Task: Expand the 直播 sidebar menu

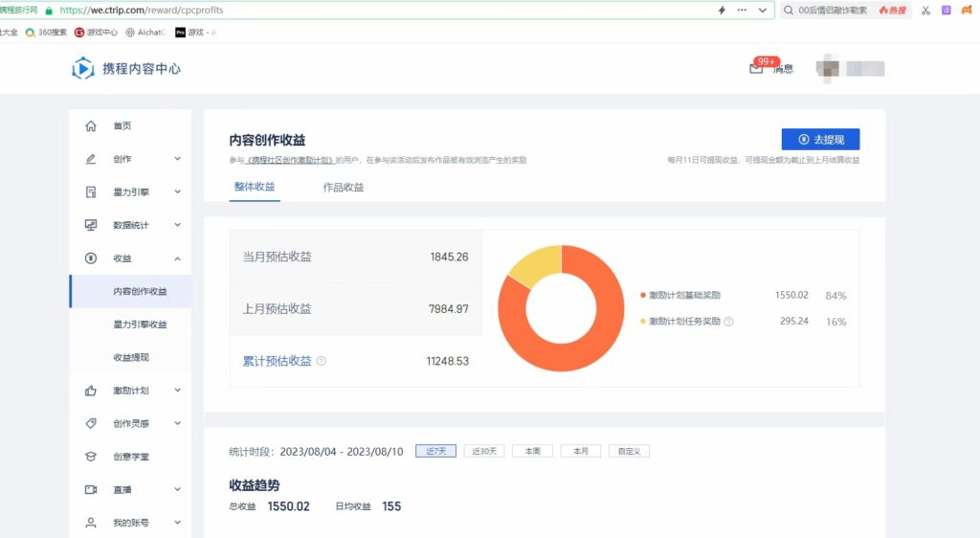Action: [177, 489]
